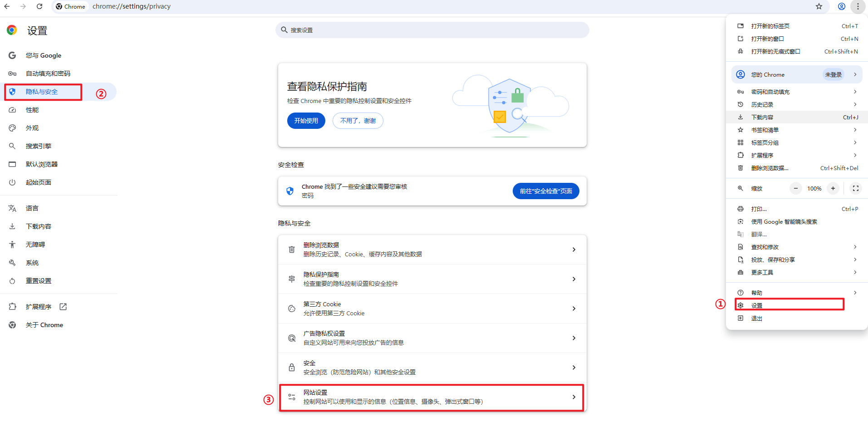
Task: Click the 搜索设置 search field
Action: 432,30
